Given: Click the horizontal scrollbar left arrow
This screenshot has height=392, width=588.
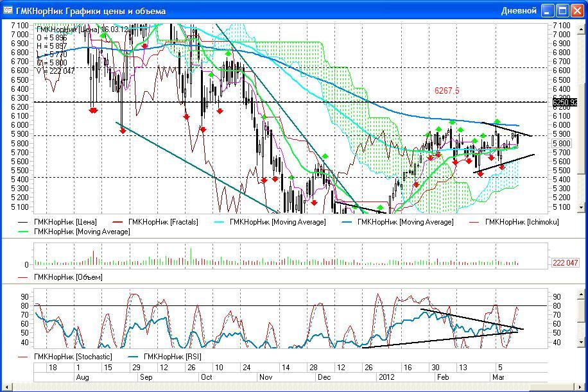Looking at the screenshot, I should pyautogui.click(x=6, y=386).
